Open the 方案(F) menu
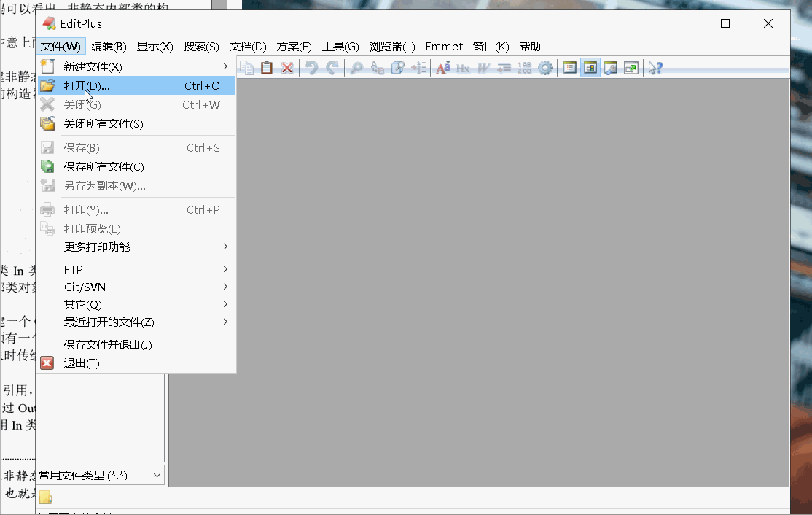This screenshot has width=812, height=515. tap(294, 47)
